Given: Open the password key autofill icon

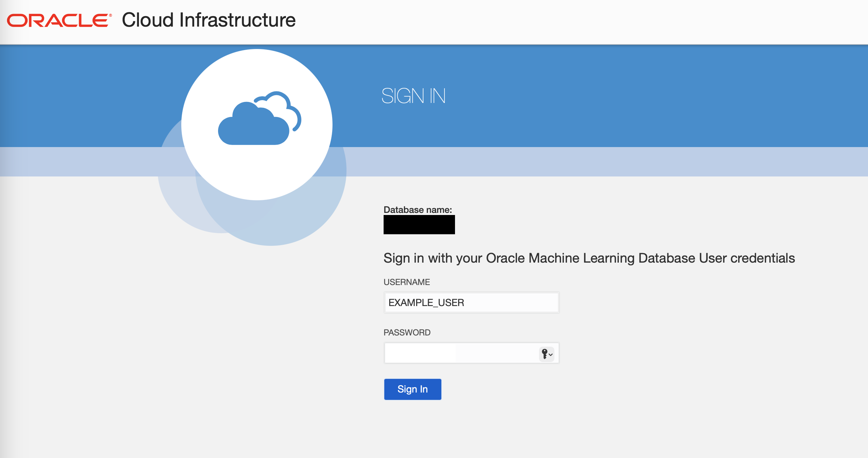Looking at the screenshot, I should pos(544,354).
